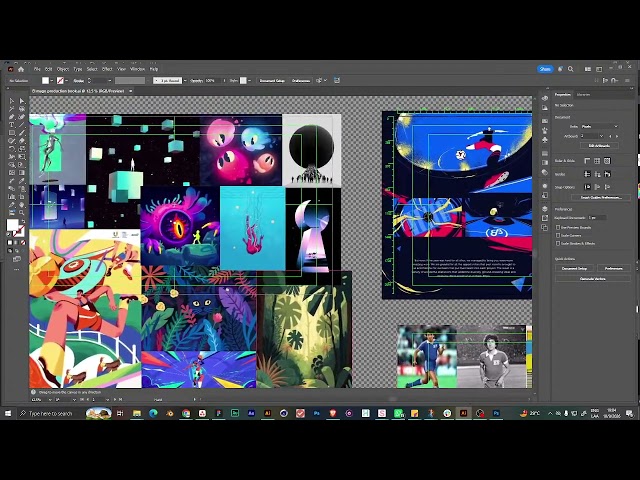Image resolution: width=640 pixels, height=480 pixels.
Task: Select the Direct Selection tool
Action: [x=22, y=101]
